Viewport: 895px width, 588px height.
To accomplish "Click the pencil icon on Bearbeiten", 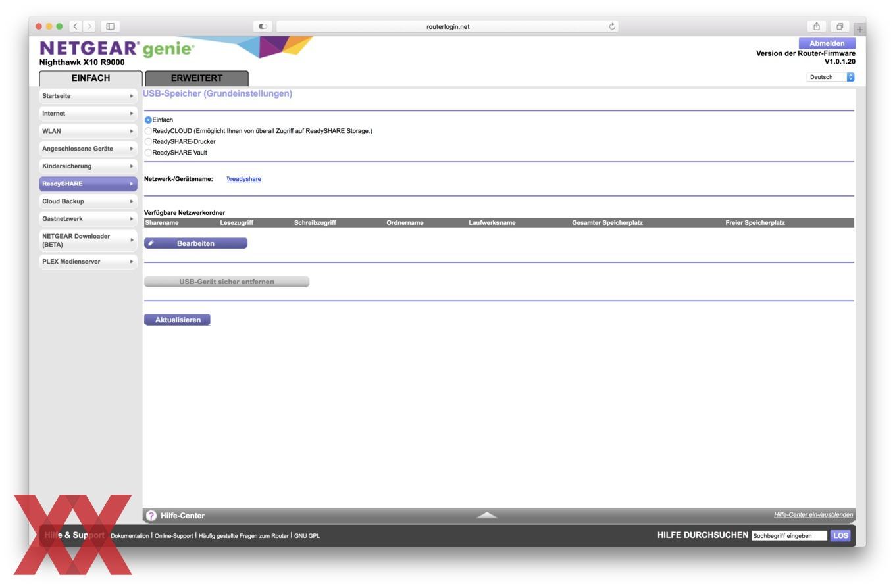I will tap(151, 243).
